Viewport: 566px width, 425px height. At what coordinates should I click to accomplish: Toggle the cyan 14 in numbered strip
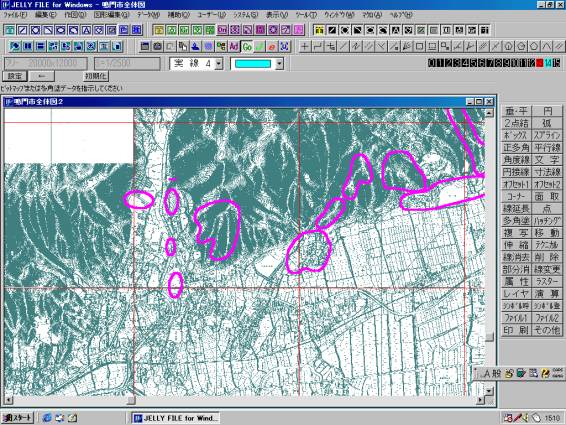[548, 63]
